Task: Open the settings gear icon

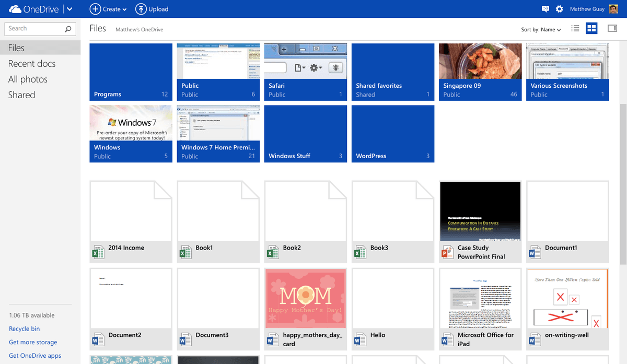Action: tap(560, 9)
